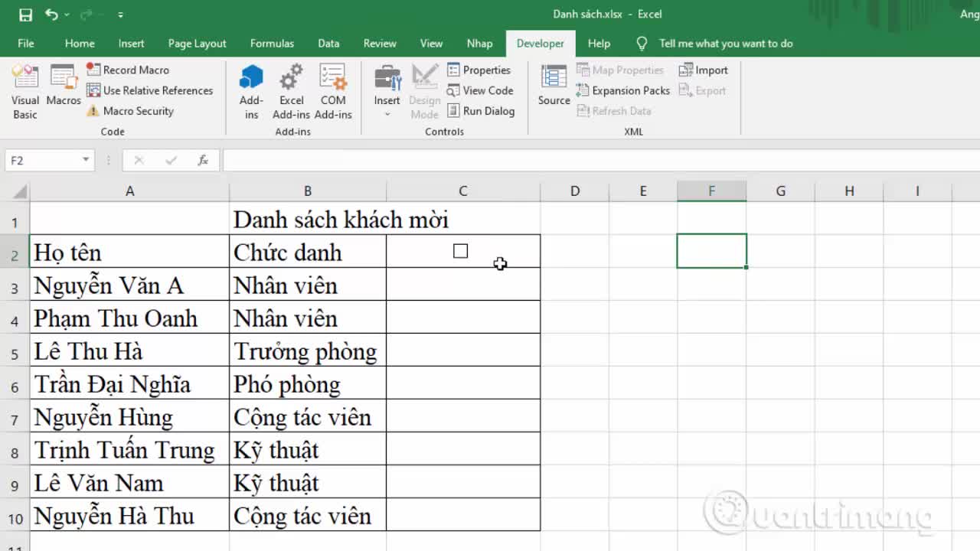Click the title cell 'Danh sách khách mời'
Screen dimensions: 980x551
pyautogui.click(x=341, y=220)
